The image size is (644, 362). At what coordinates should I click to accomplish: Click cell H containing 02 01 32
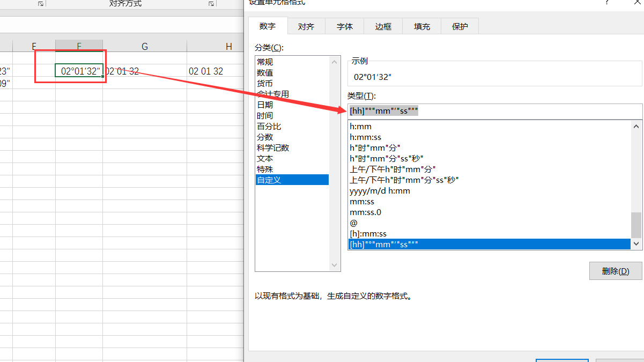point(216,71)
